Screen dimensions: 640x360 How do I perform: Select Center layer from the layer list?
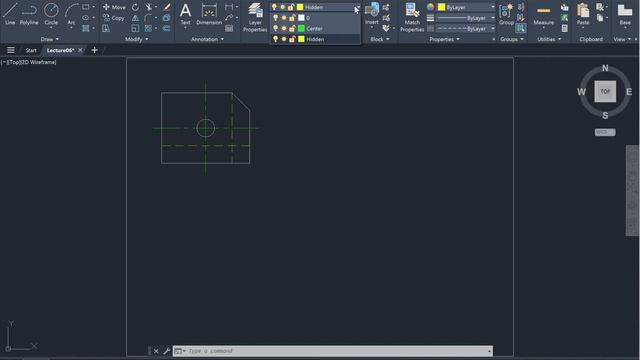click(315, 28)
